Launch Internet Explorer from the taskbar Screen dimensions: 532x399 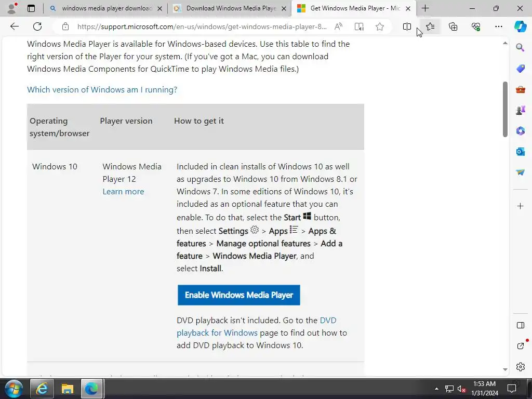(x=42, y=389)
